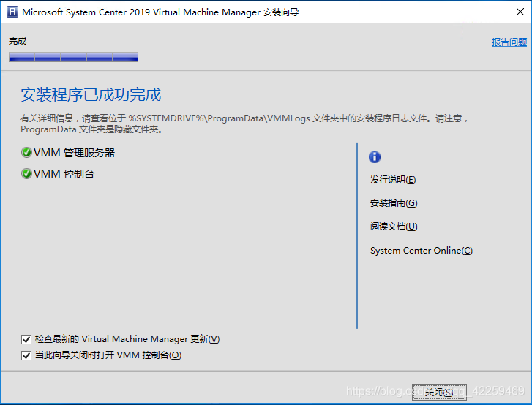This screenshot has height=405, width=532.
Task: Click the green check icon beside VMM 控制台
Action: (x=26, y=174)
